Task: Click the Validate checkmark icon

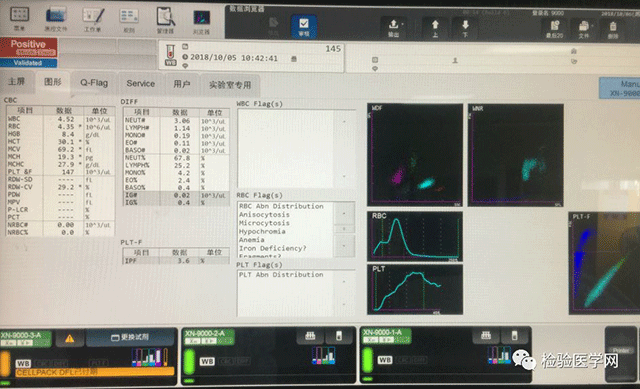Action: point(304,27)
